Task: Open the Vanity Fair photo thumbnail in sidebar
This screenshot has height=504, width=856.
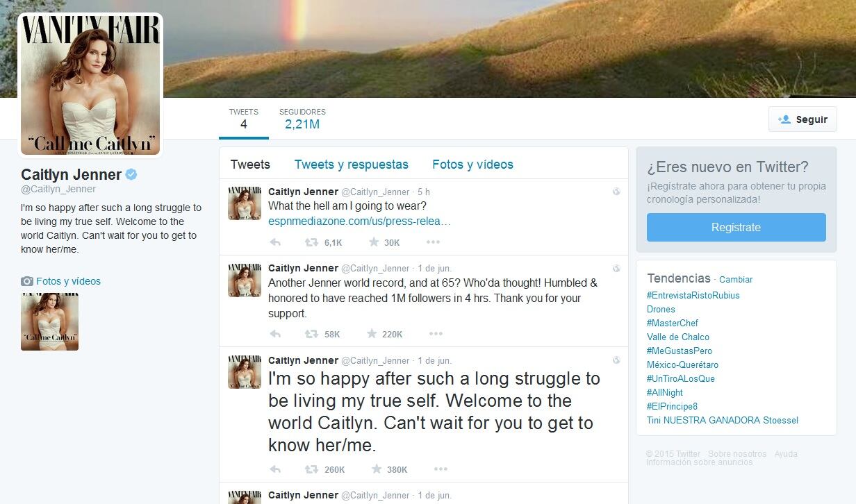Action: pyautogui.click(x=49, y=321)
